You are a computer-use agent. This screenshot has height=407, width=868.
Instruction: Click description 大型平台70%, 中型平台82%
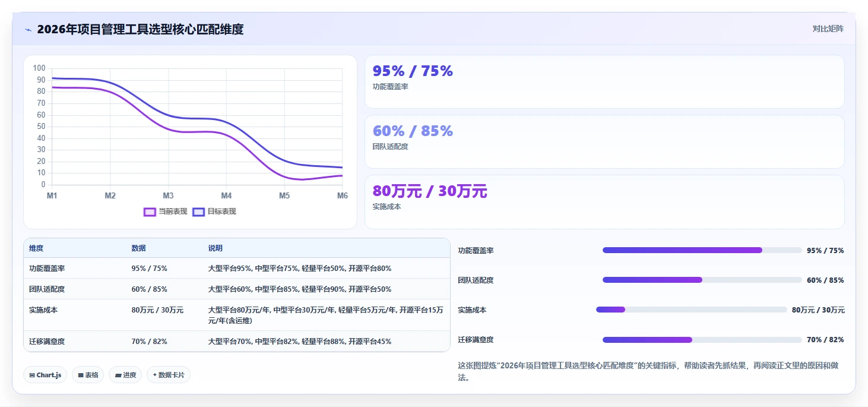300,342
